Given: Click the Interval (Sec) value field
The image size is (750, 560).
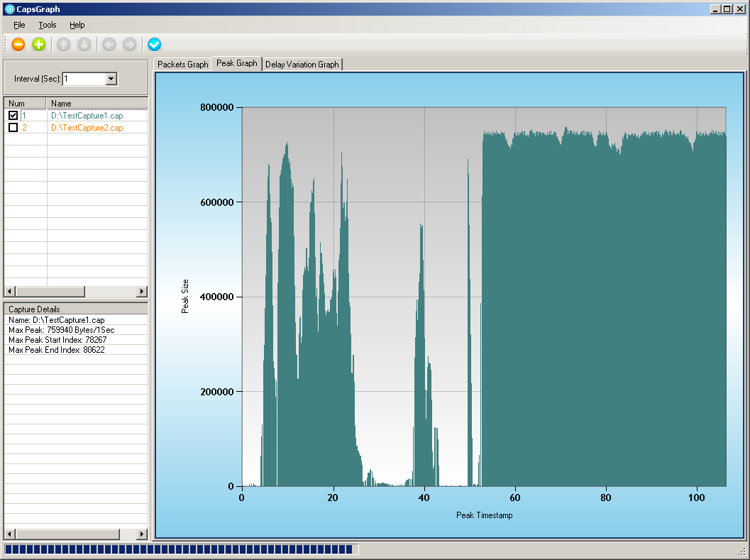Looking at the screenshot, I should coord(84,79).
